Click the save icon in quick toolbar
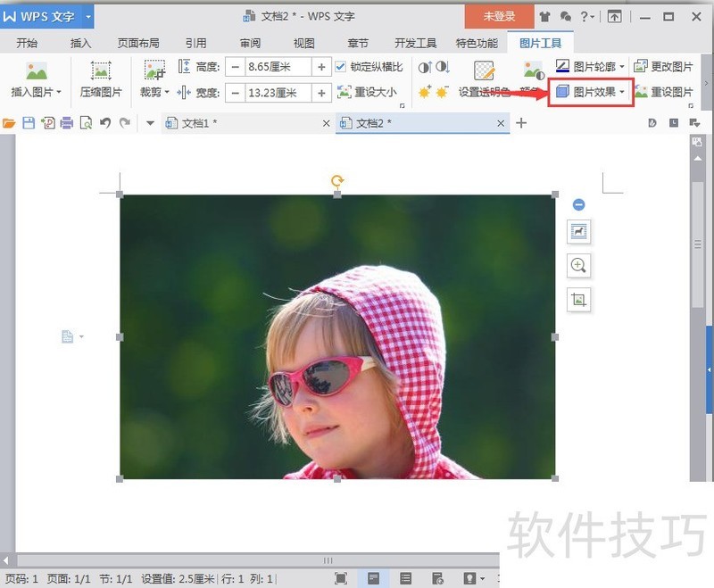The width and height of the screenshot is (714, 588). [29, 123]
